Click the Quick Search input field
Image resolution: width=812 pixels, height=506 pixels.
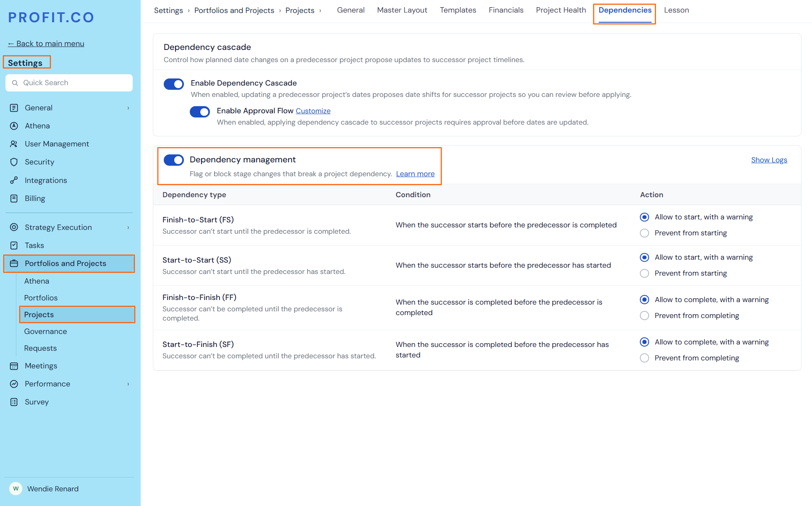pos(69,83)
